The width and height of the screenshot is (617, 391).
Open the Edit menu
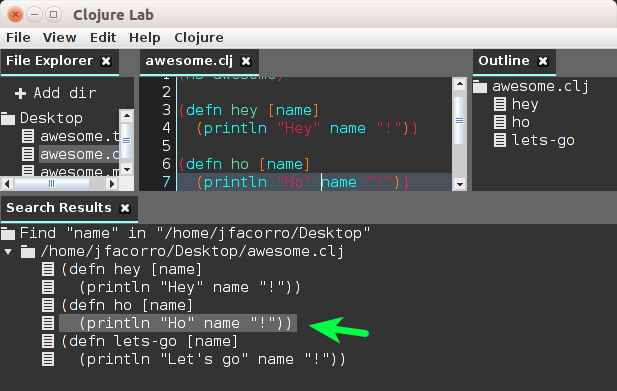[103, 38]
